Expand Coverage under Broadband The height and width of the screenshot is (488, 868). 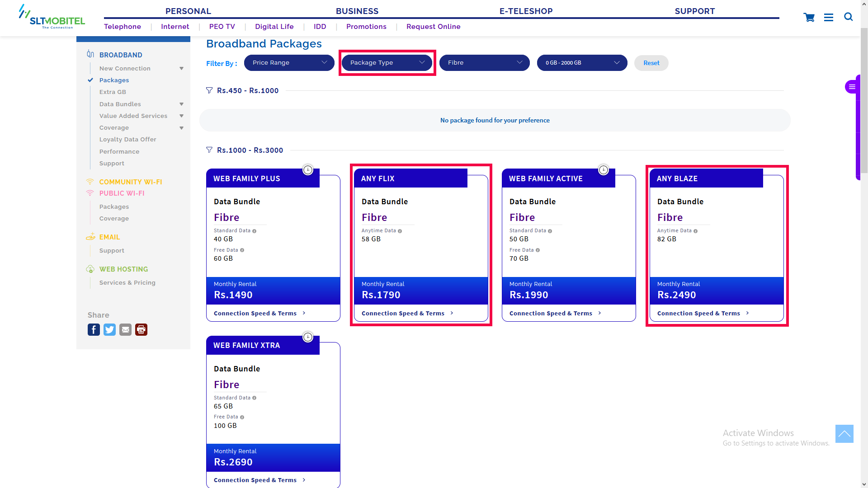click(x=181, y=128)
